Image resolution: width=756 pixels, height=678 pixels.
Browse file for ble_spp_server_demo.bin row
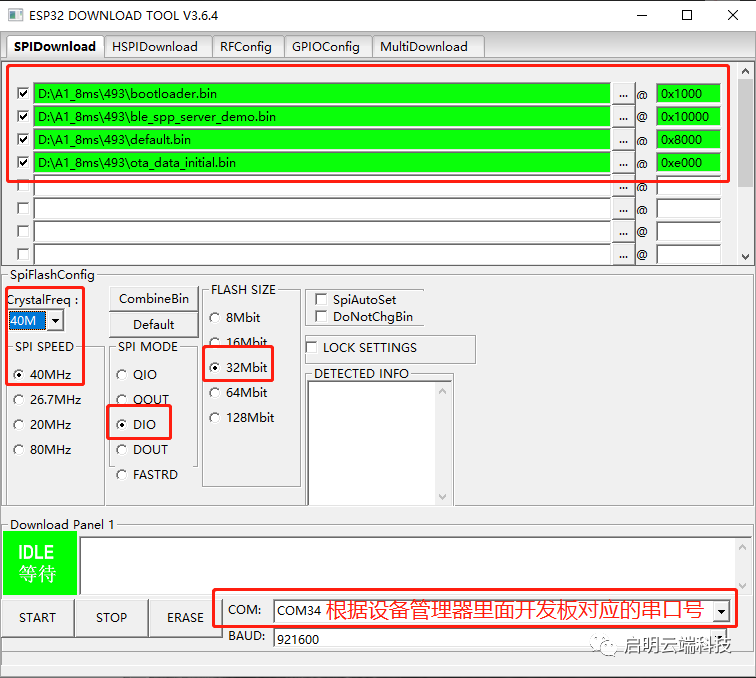pos(623,117)
